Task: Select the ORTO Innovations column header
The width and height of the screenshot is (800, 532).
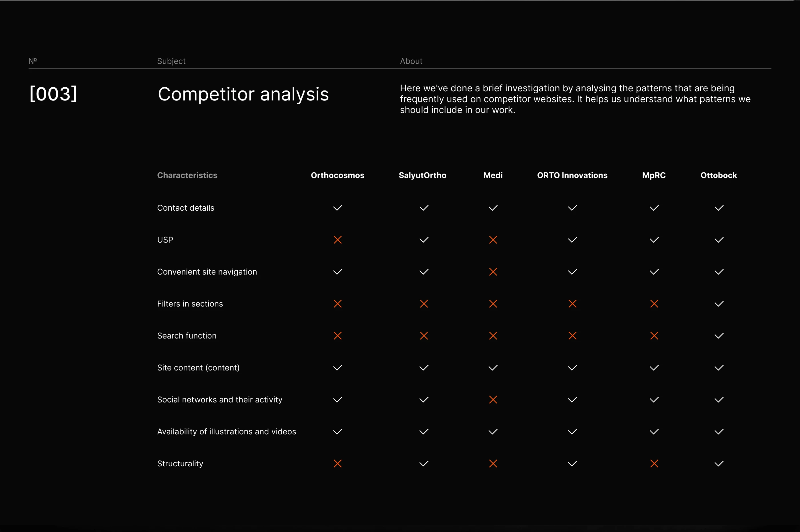Action: (x=572, y=176)
